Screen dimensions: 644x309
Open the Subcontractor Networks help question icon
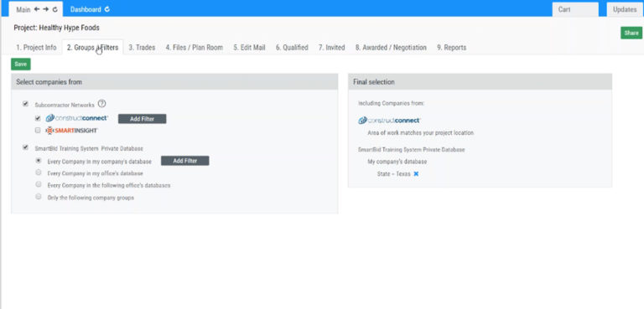coord(101,104)
